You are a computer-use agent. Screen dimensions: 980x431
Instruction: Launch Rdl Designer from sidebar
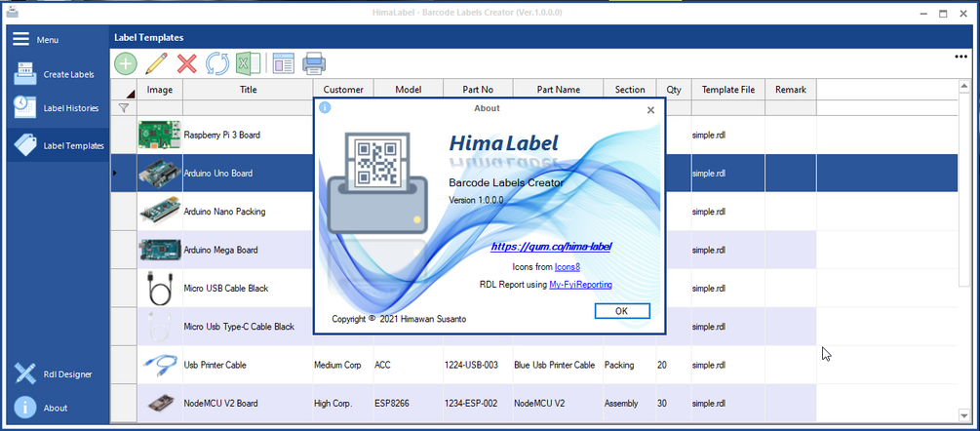tap(58, 374)
